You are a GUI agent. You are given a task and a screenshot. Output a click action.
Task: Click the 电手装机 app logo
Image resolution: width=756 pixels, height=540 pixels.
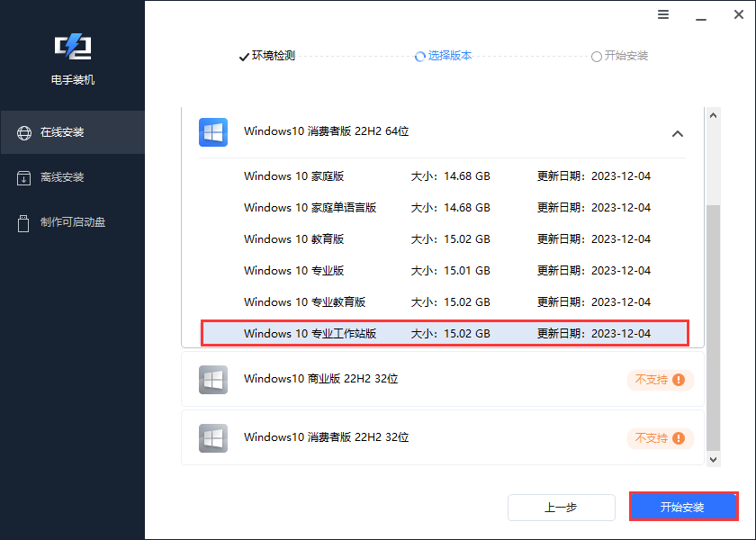click(72, 47)
